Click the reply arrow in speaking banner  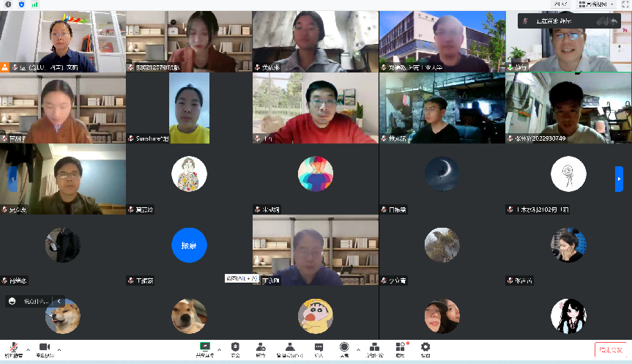click(614, 21)
